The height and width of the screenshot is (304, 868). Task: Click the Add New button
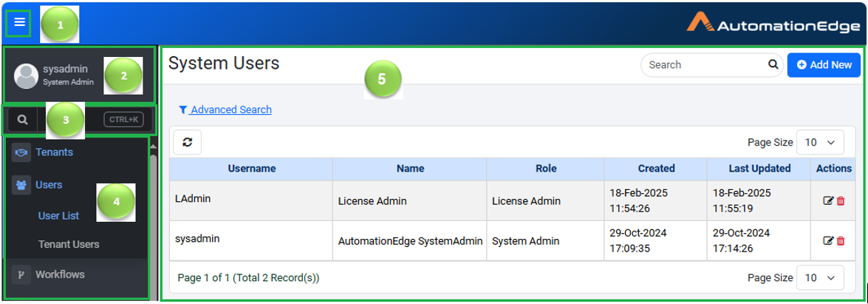click(x=824, y=64)
